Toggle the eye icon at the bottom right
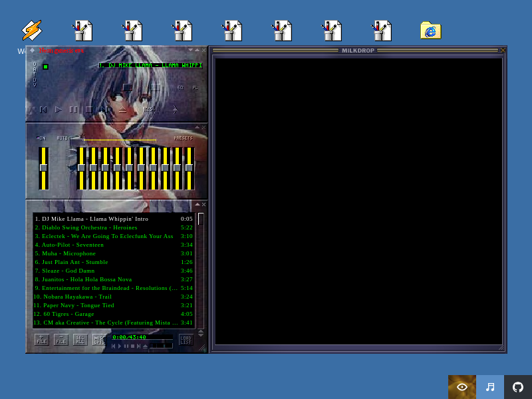The width and height of the screenshot is (532, 399). click(x=462, y=387)
